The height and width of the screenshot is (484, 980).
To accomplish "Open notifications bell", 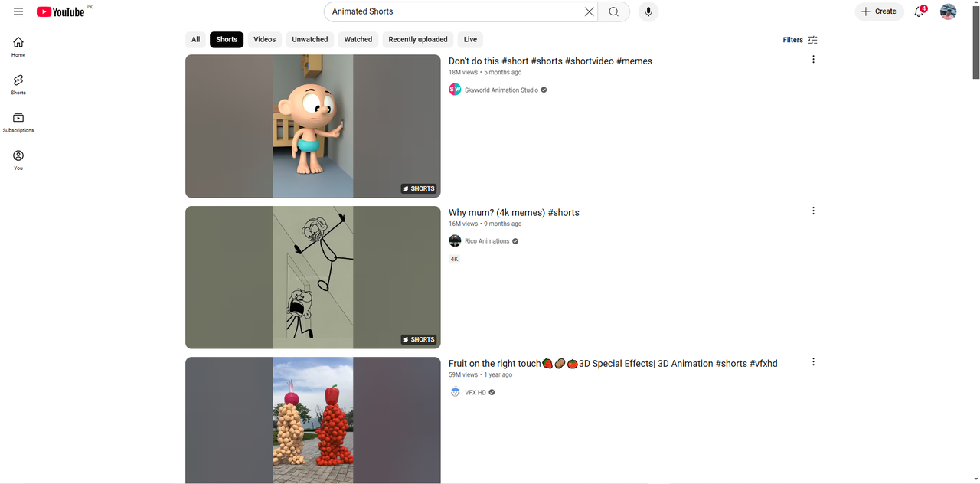I will pyautogui.click(x=920, y=11).
